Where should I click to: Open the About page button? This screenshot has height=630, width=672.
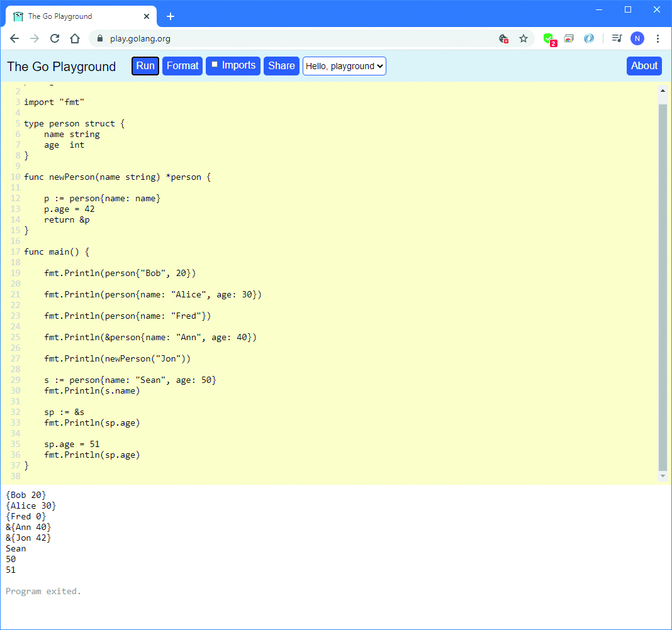644,66
